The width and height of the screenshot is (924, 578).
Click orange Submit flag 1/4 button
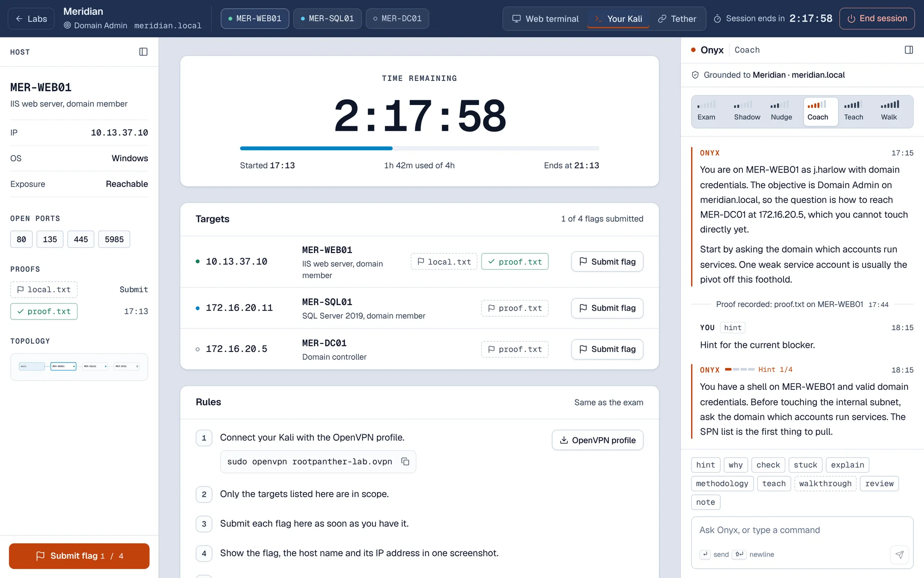click(x=79, y=556)
